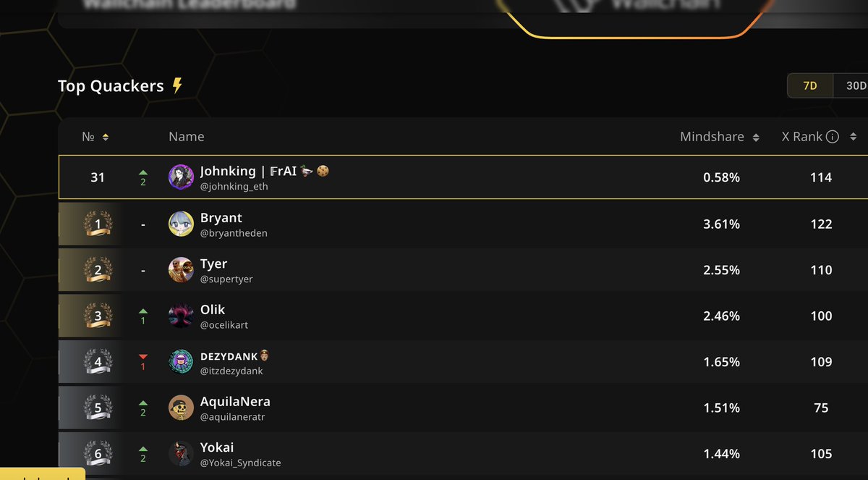The image size is (868, 480).
Task: Click the first place laurel badge
Action: (x=98, y=224)
